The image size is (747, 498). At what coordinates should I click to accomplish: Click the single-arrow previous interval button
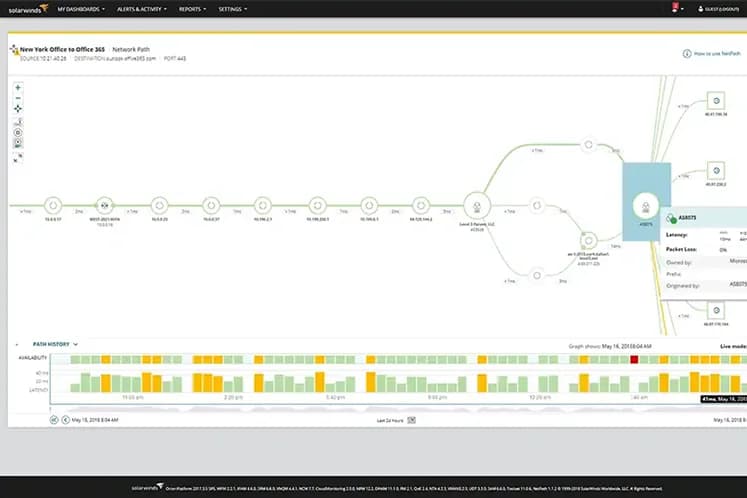(66, 420)
